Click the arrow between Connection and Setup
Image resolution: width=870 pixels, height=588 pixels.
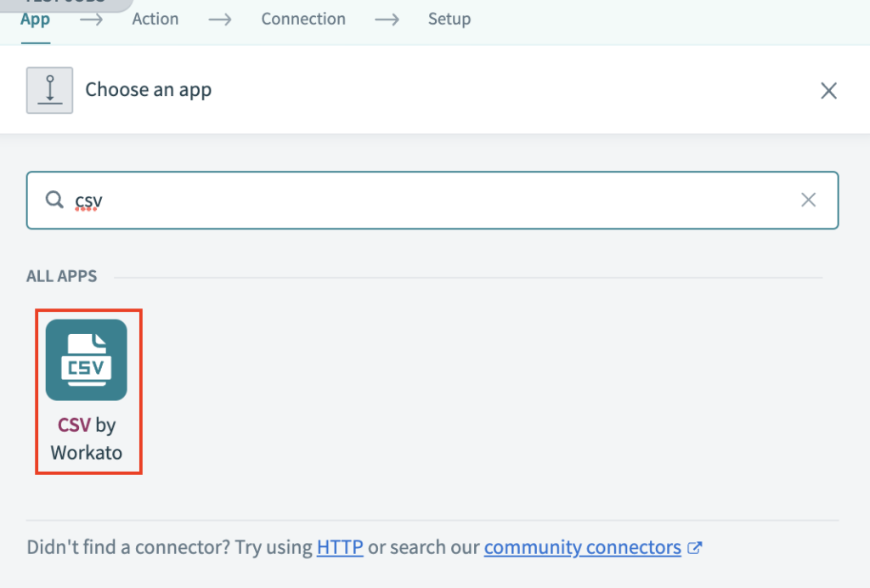pos(387,19)
